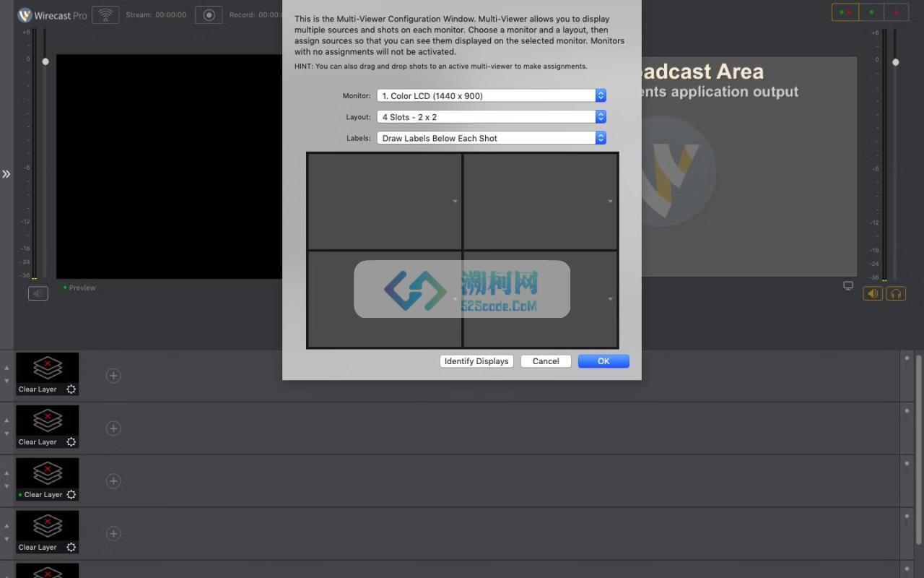Open gear settings of second Clear Layer

(x=71, y=442)
